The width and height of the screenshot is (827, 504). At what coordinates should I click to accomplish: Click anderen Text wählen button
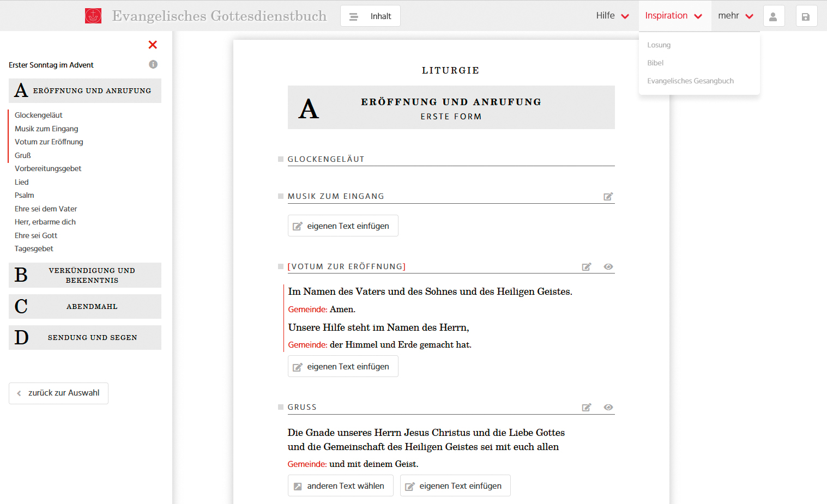[x=341, y=486]
